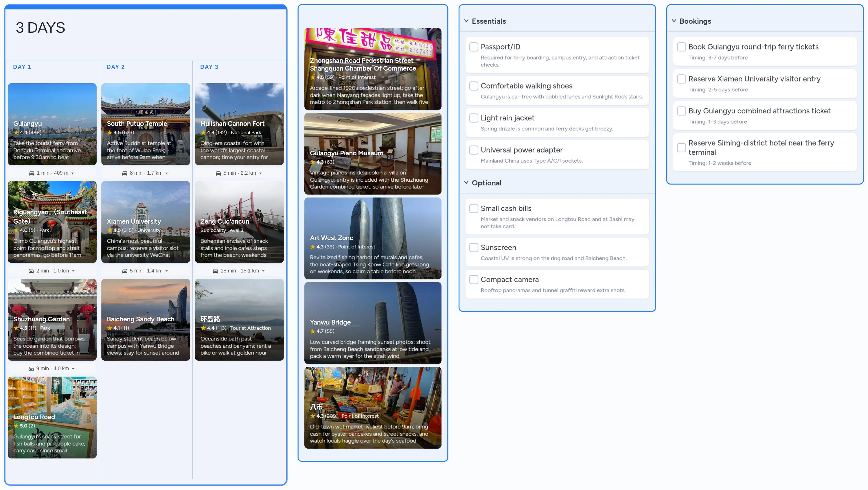
Task: Open the Art West Zone card
Action: pos(373,238)
